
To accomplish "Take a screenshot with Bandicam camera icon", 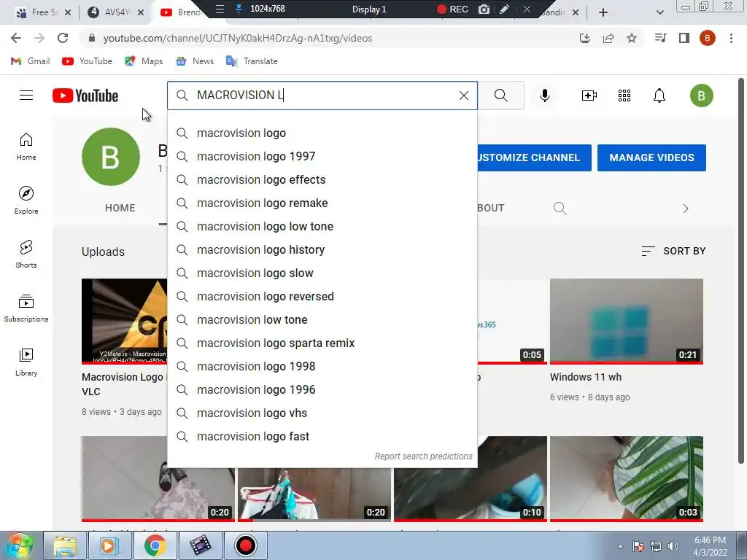I will (484, 9).
